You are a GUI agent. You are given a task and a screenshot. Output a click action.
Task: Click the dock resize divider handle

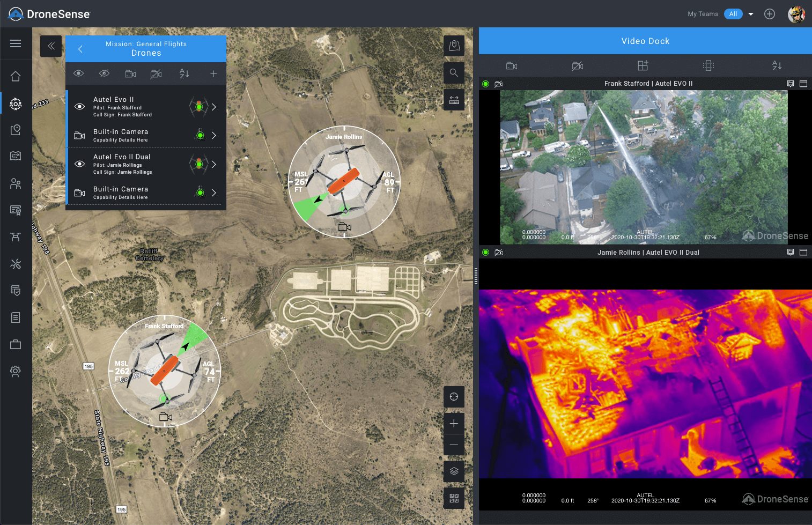[x=476, y=276]
